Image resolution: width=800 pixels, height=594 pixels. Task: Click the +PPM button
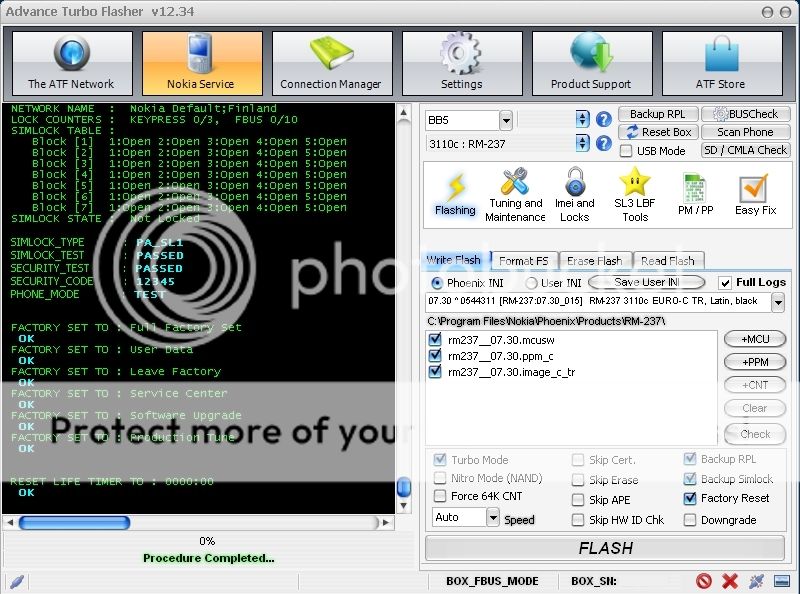pos(755,362)
